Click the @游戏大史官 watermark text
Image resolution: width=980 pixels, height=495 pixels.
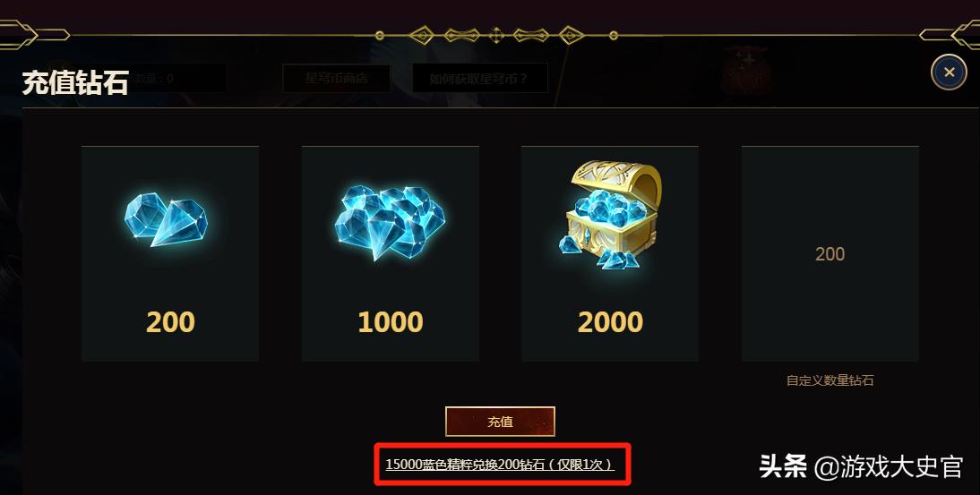888,467
